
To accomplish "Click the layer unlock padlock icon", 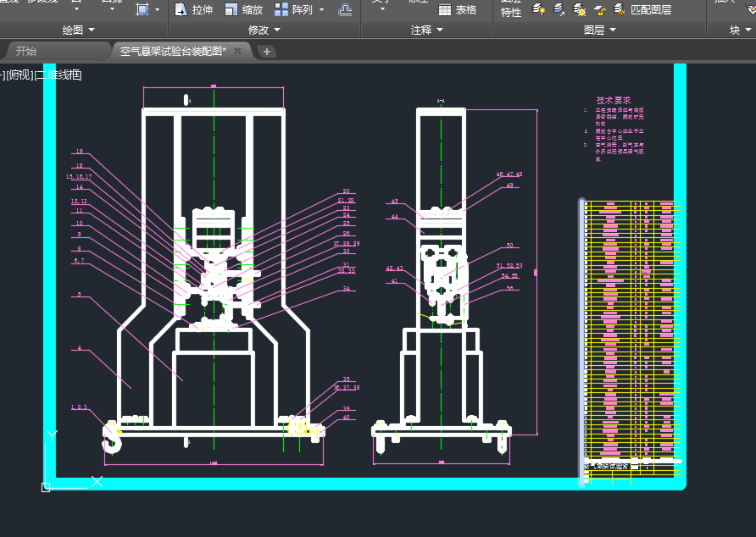I will click(x=599, y=10).
